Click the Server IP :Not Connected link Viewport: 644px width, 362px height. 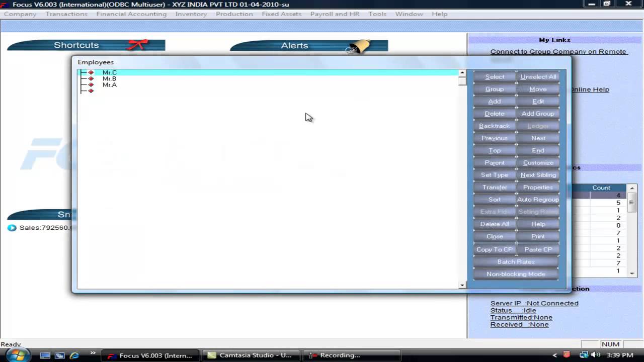(x=534, y=303)
